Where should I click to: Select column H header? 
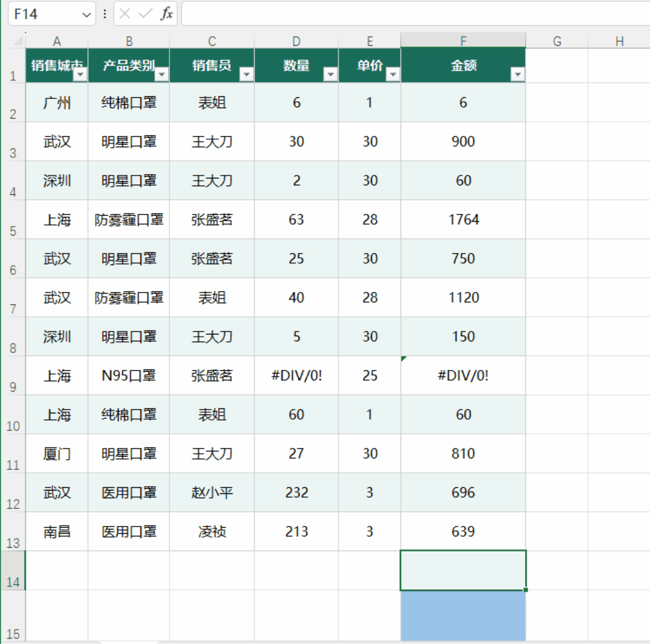tap(619, 41)
